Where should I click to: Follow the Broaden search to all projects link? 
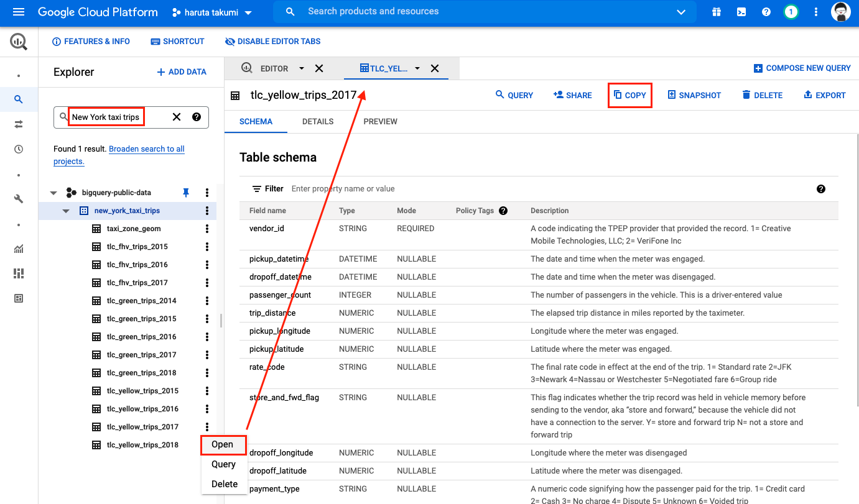(146, 149)
